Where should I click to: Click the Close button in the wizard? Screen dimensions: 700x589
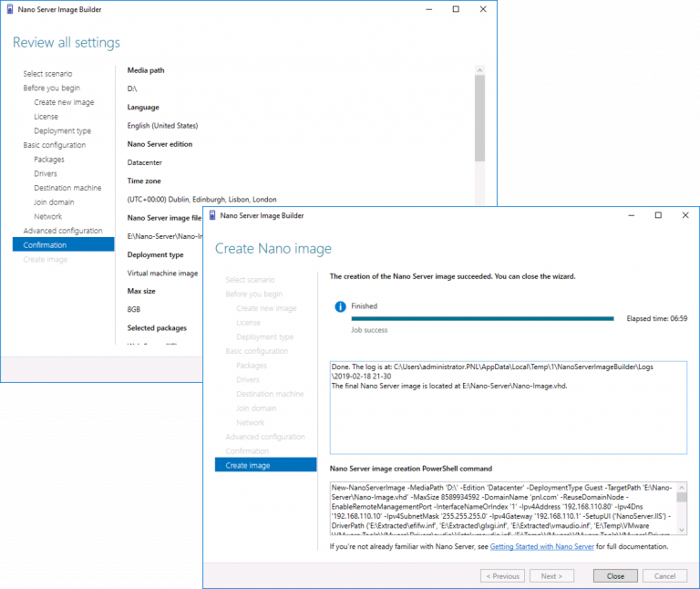[615, 576]
